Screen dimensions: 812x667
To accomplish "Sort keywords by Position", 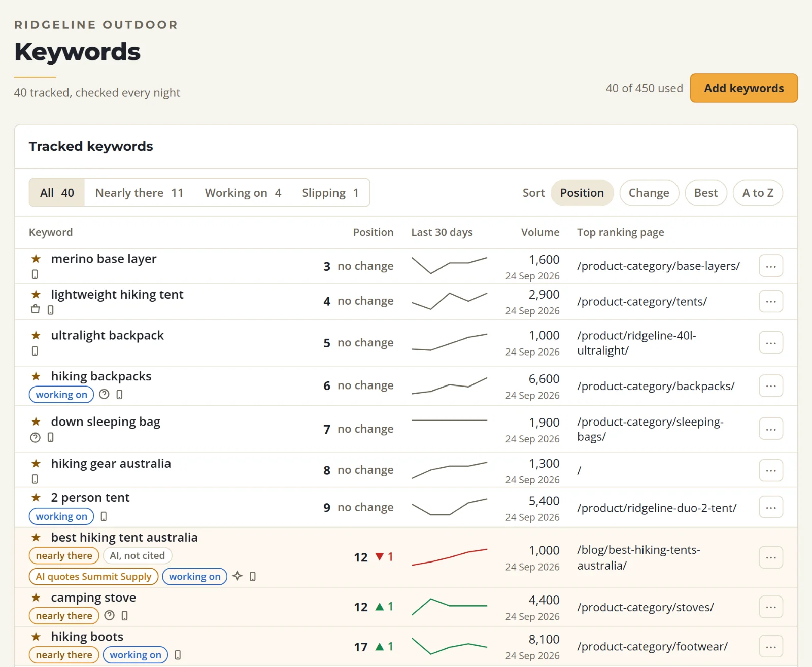I will coord(582,193).
